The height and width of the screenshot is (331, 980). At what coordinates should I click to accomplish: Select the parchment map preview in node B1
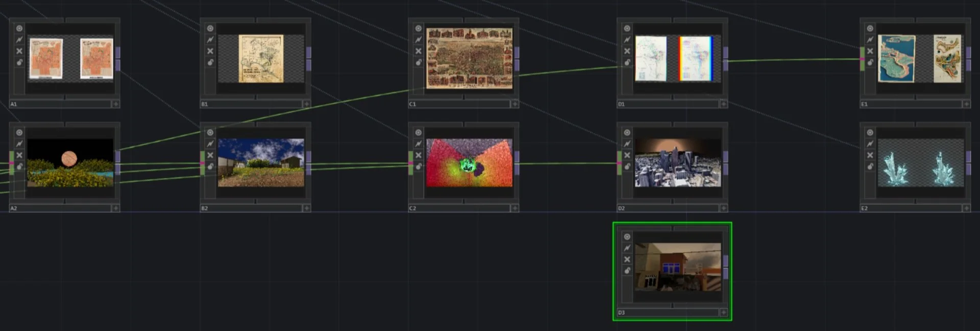click(x=261, y=59)
